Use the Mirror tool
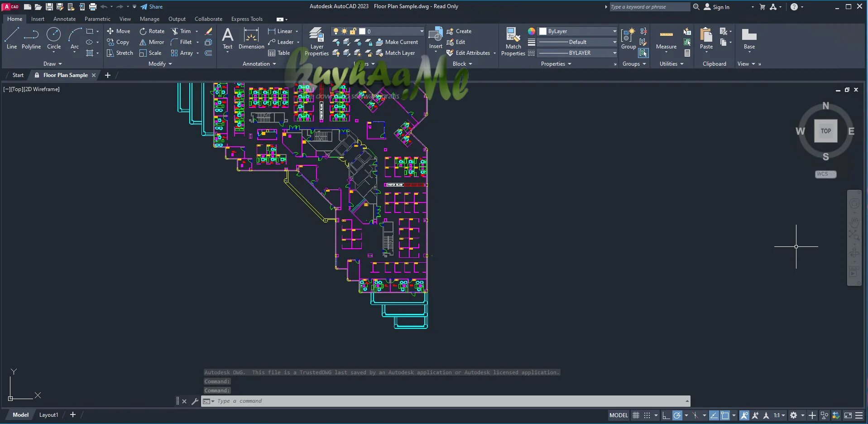Screen dimensions: 868x424 point(152,42)
